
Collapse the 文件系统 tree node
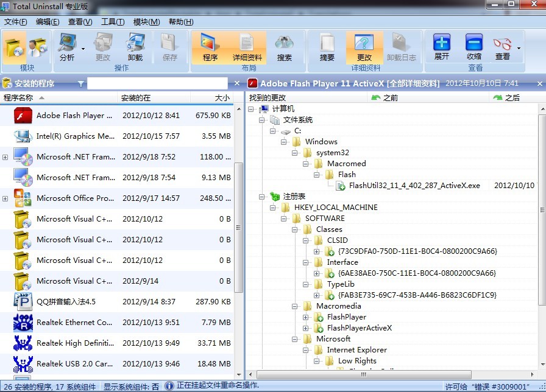(x=262, y=121)
